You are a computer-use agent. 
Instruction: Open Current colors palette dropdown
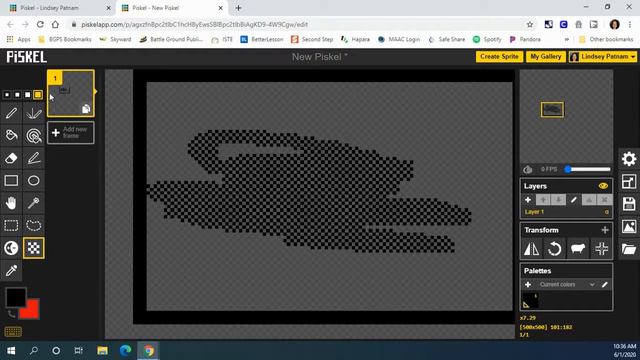567,284
